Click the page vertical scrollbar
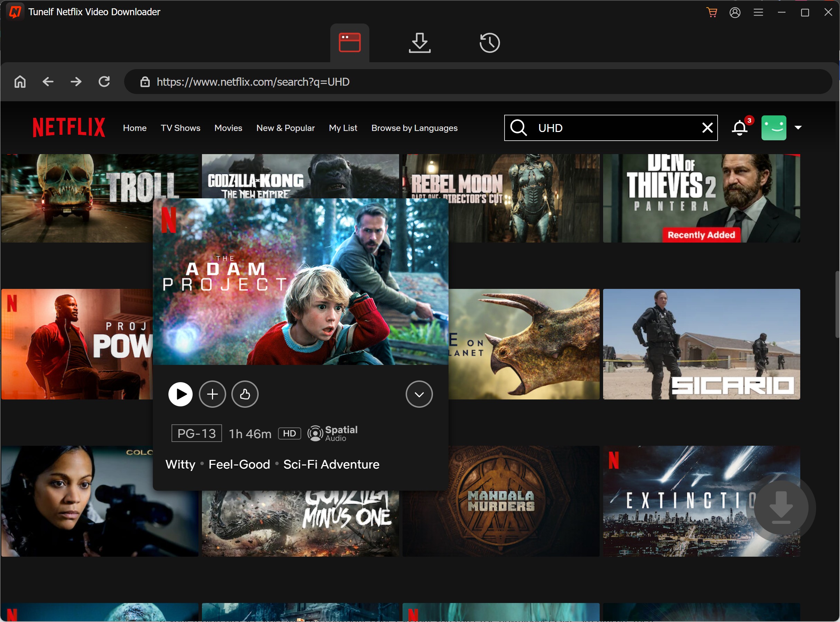840x622 pixels. pyautogui.click(x=837, y=304)
